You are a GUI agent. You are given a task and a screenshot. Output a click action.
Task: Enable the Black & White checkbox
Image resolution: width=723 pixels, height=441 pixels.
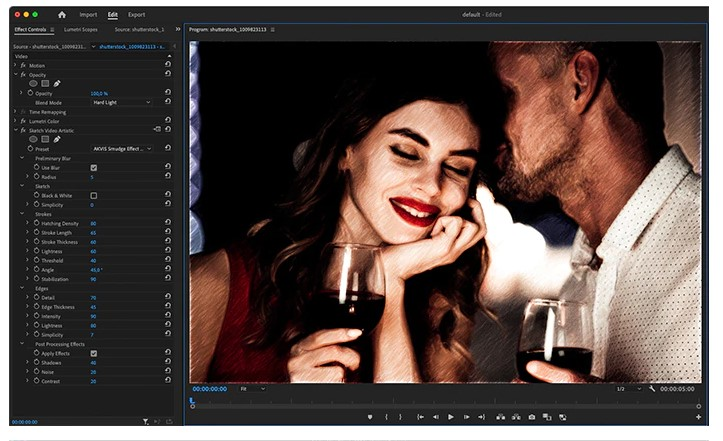pyautogui.click(x=93, y=195)
